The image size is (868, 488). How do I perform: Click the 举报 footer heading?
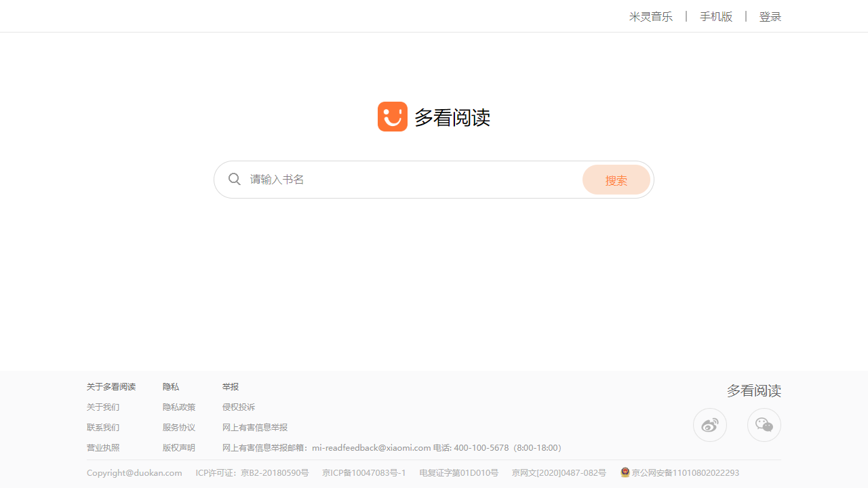[231, 387]
